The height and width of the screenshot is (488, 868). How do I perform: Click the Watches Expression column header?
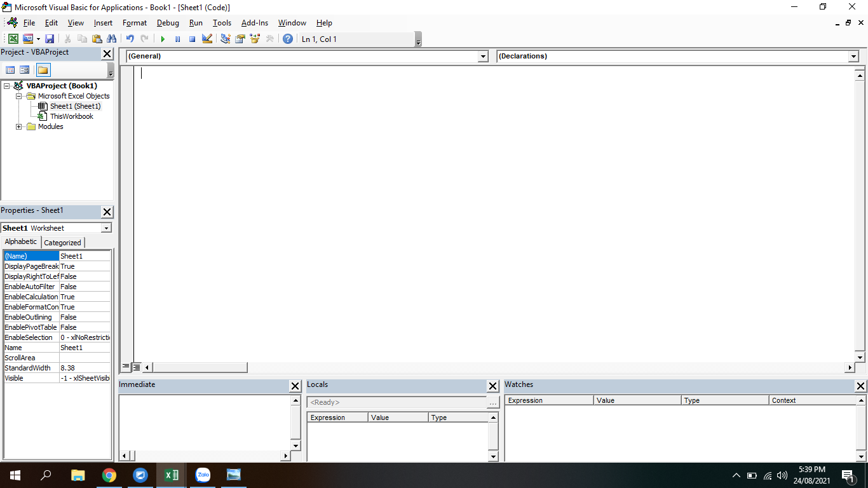[x=549, y=400]
